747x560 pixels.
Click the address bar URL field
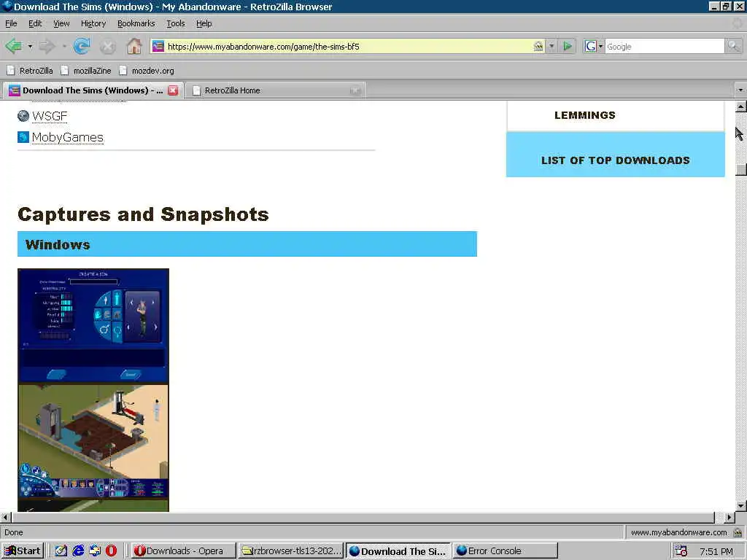click(349, 46)
